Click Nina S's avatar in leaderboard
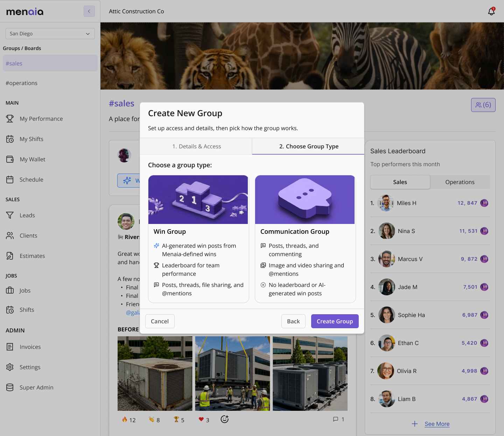This screenshot has height=436, width=504. coord(387,231)
